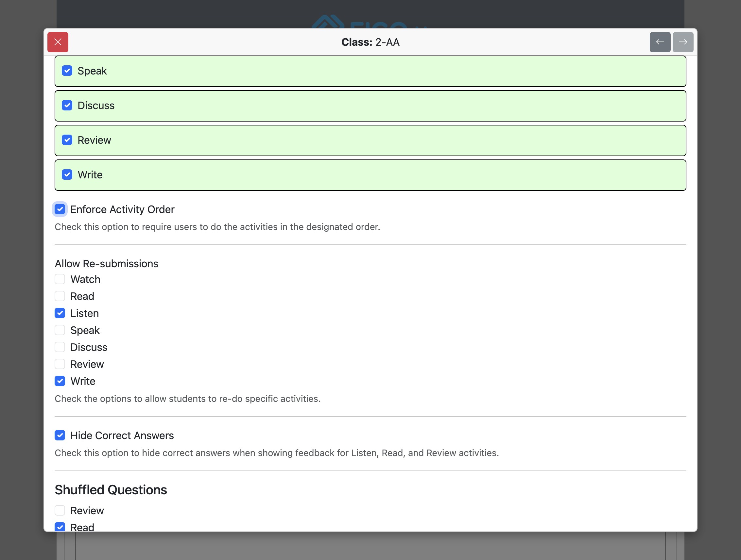741x560 pixels.
Task: Click the Watch label under Allow Re-submissions
Action: pyautogui.click(x=85, y=279)
